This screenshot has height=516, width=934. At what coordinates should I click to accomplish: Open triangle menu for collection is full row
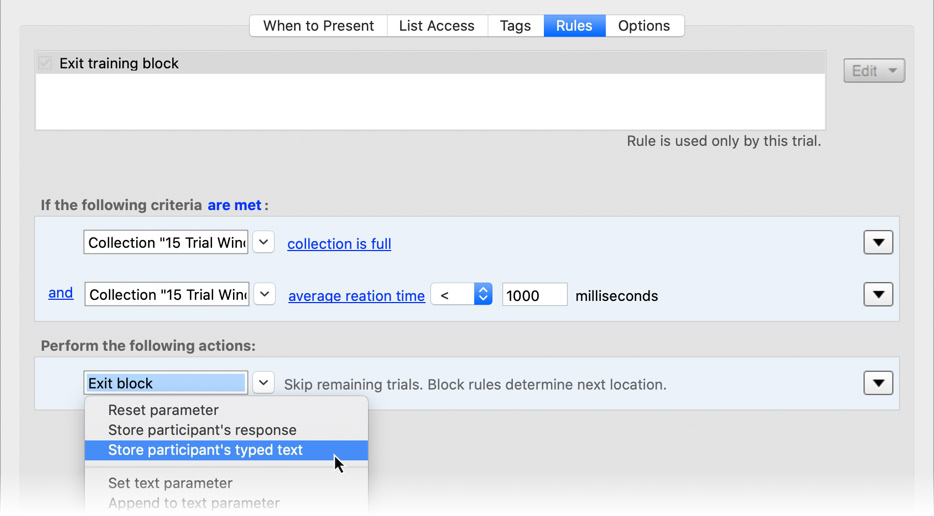coord(878,243)
